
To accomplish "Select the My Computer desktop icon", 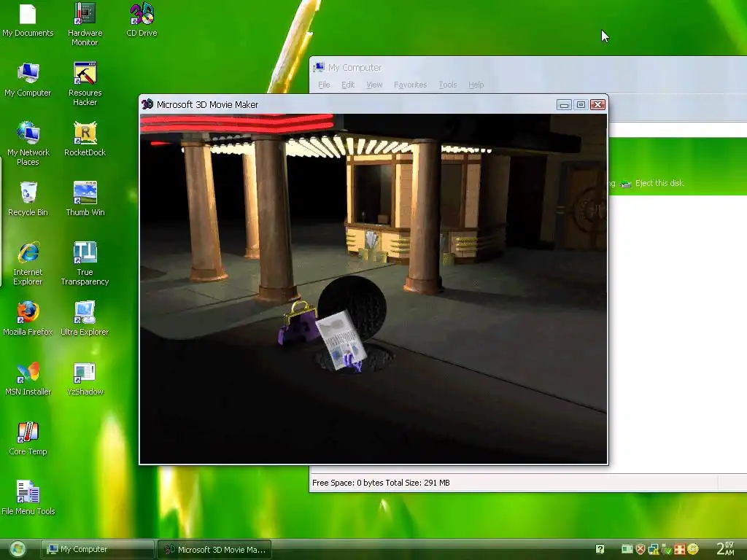I will click(28, 79).
